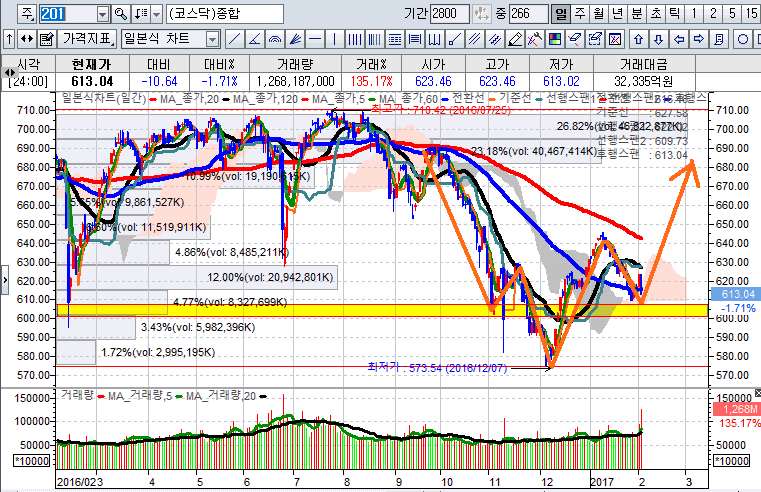Open the 가격지표 price indicator menu
This screenshot has height=492, width=761.
pyautogui.click(x=86, y=39)
